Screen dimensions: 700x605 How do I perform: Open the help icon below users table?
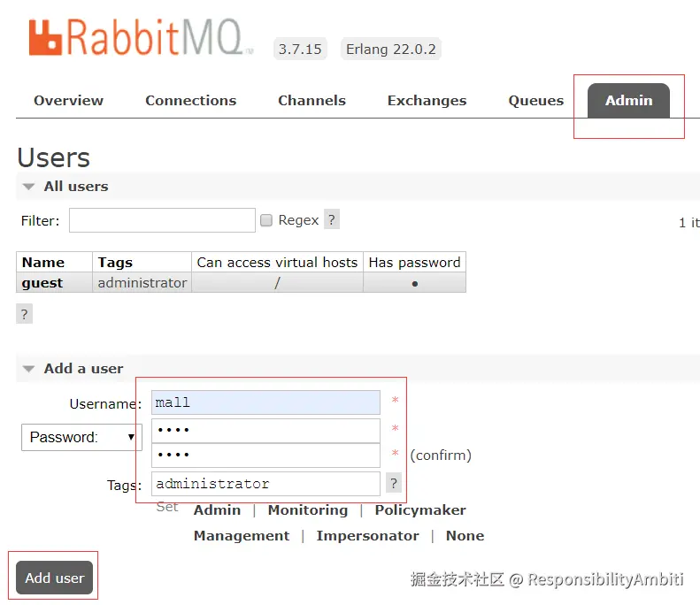[25, 314]
